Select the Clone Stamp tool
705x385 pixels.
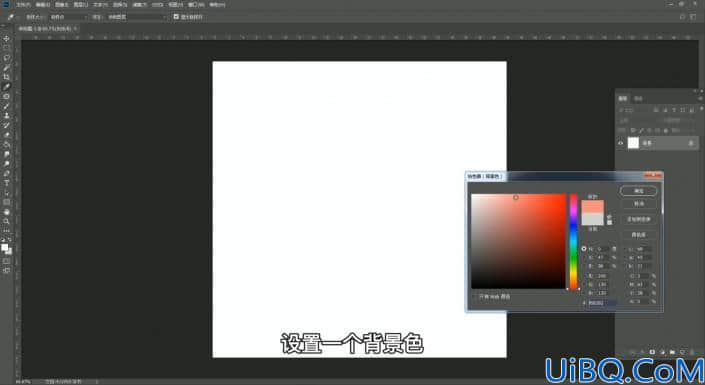tap(6, 116)
